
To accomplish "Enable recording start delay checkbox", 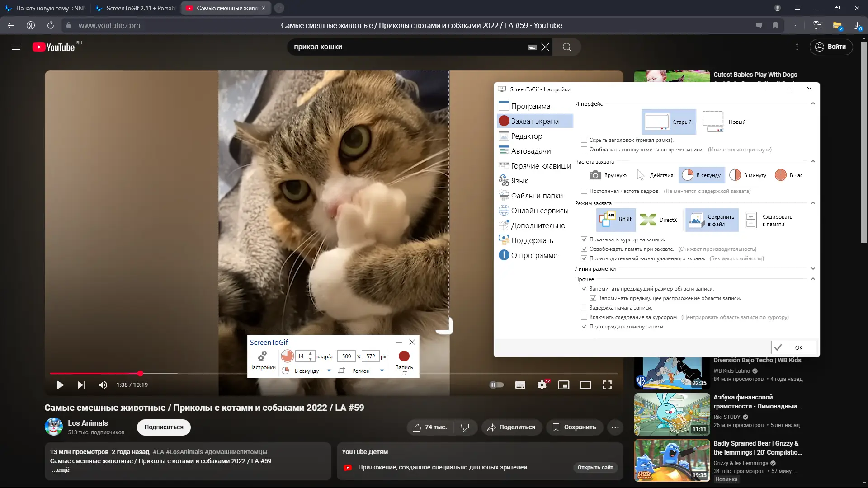I will coord(584,308).
